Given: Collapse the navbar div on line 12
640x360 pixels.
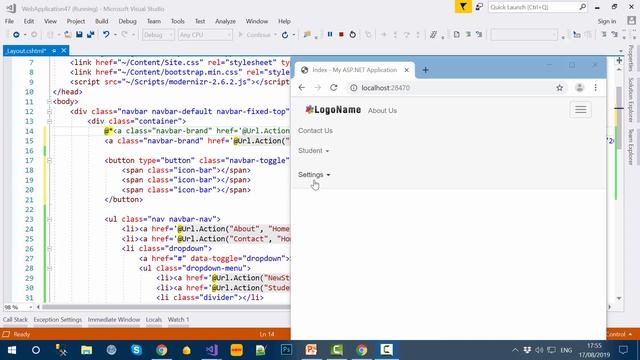Looking at the screenshot, I should tap(49, 111).
